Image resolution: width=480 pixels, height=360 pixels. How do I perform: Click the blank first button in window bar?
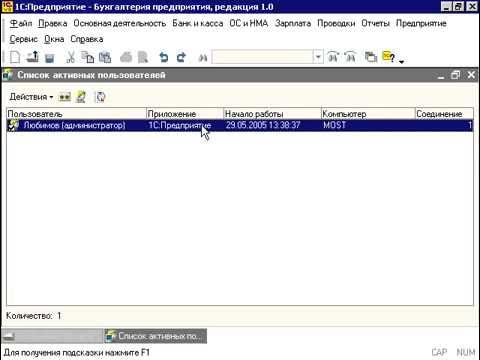point(52,336)
